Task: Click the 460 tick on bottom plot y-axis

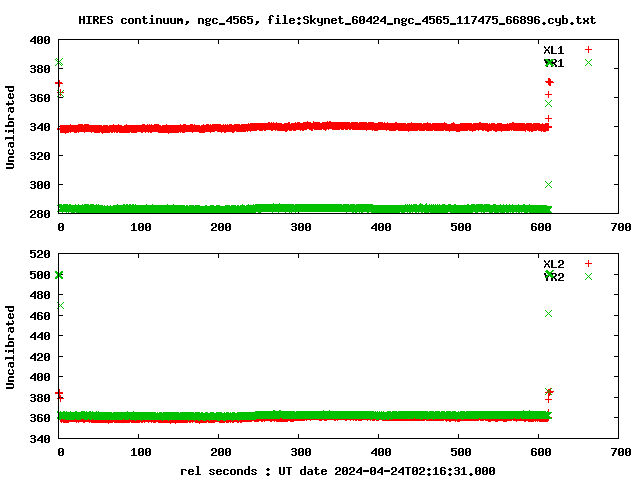Action: tap(40, 316)
